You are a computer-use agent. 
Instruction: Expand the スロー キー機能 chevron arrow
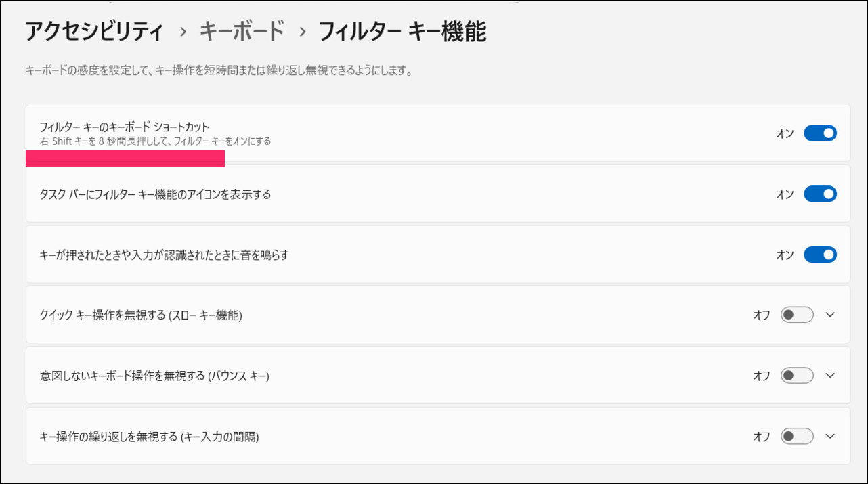(x=831, y=315)
